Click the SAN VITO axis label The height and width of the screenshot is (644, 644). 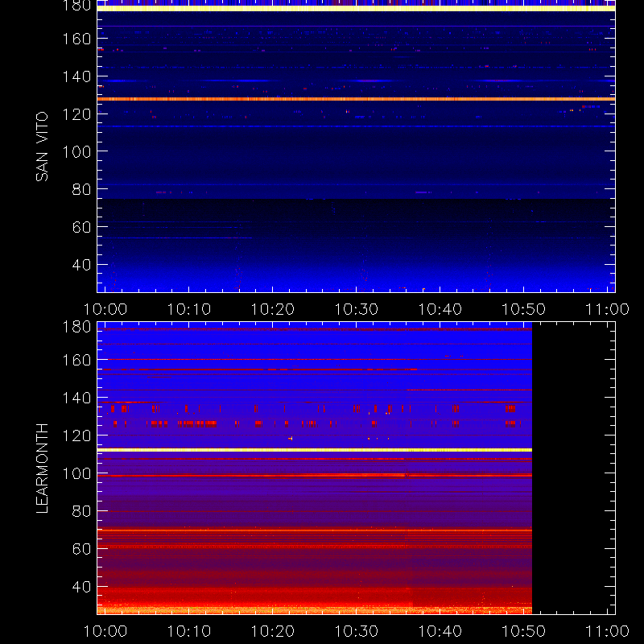click(42, 147)
